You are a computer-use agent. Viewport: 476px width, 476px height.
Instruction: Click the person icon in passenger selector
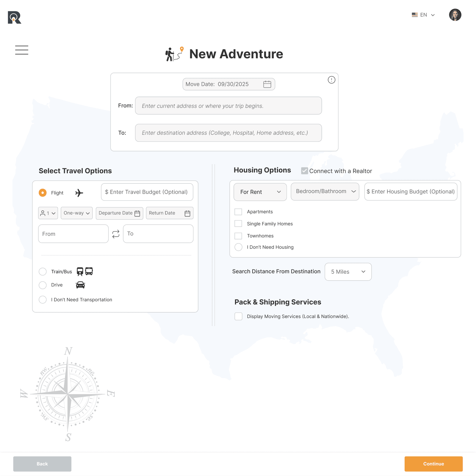click(x=43, y=213)
